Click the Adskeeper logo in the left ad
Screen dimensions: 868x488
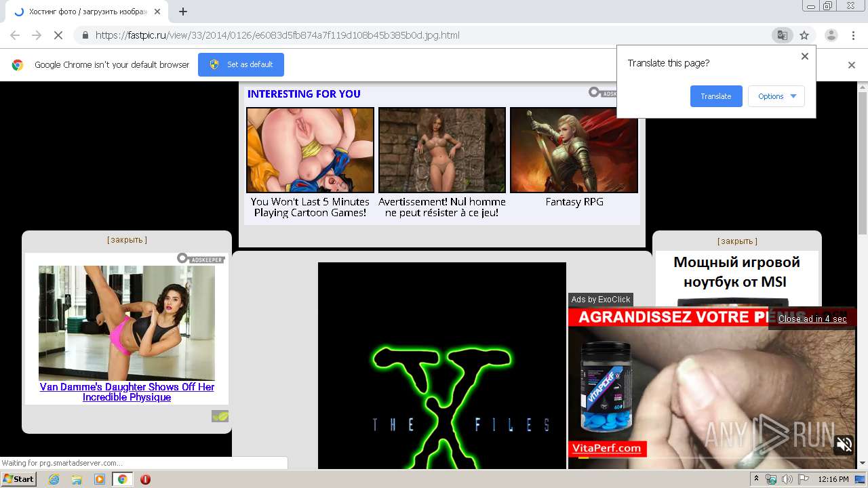tap(201, 258)
